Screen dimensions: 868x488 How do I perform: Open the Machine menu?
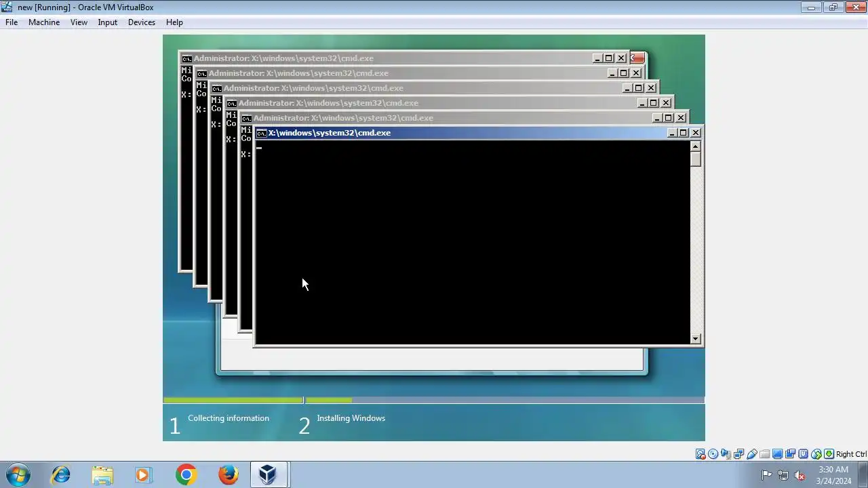point(44,22)
